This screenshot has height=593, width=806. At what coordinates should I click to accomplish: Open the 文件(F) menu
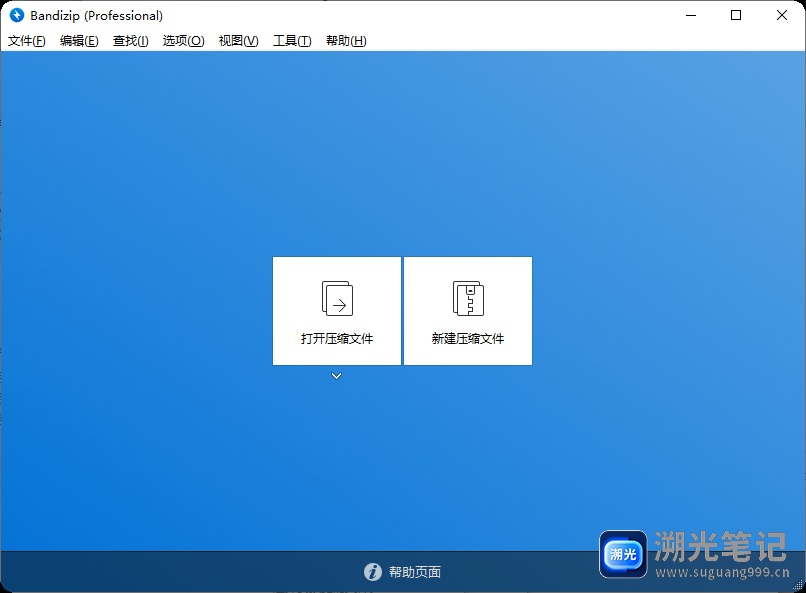[27, 41]
